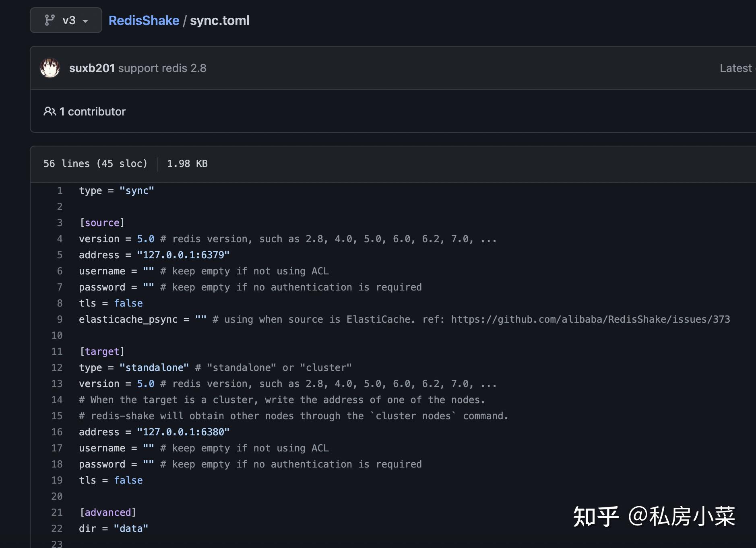Click the '56 lines (45 sloc)' label
756x548 pixels.
[x=95, y=163]
